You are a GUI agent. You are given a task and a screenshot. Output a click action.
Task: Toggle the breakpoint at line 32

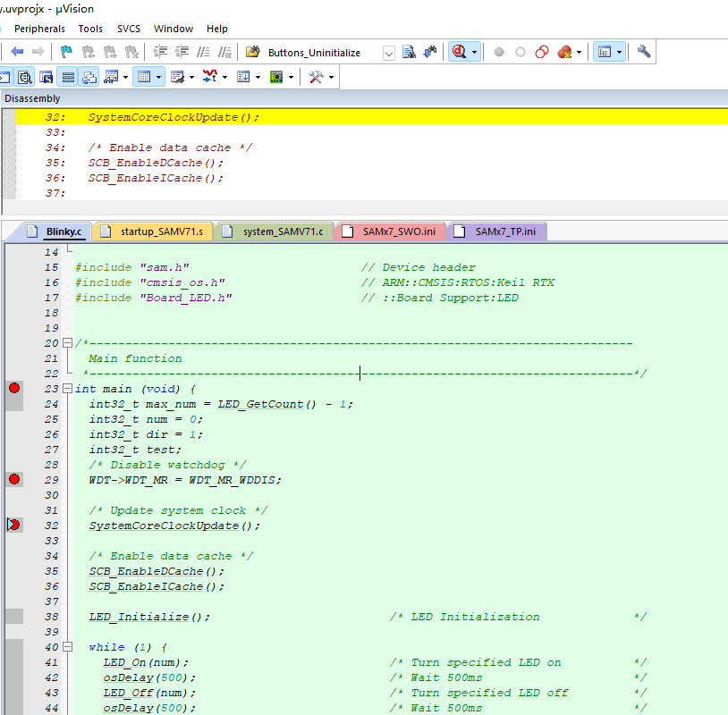14,525
